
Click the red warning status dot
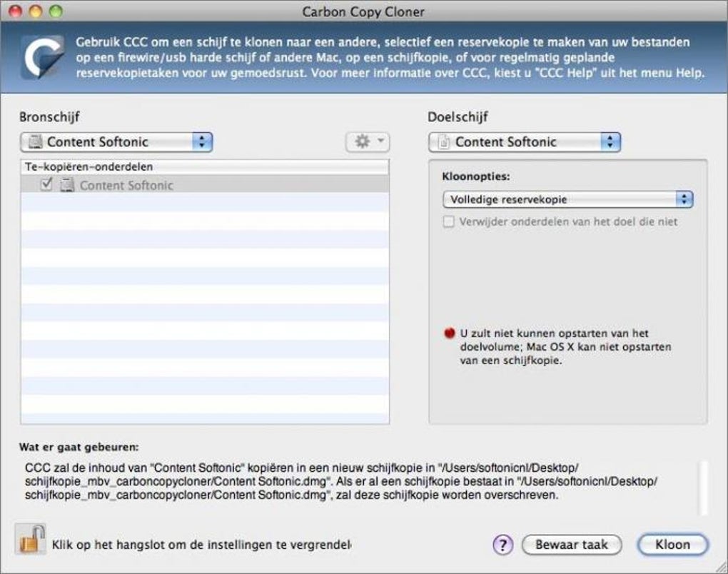pyautogui.click(x=450, y=333)
